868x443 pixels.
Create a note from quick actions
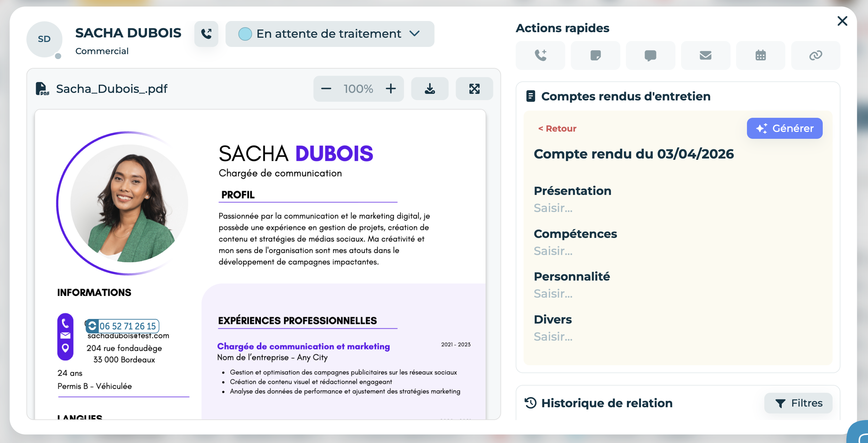pos(595,55)
